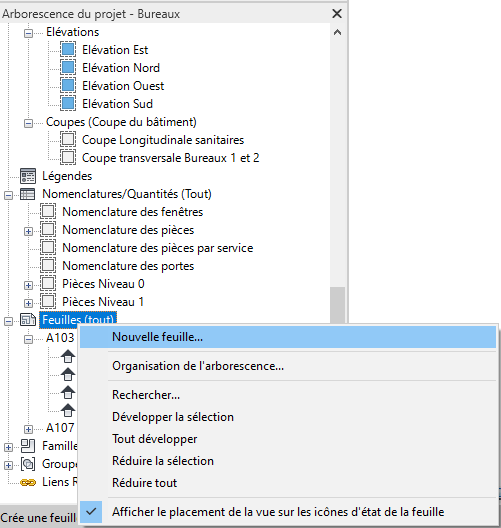Click the Familles icon in the tree
This screenshot has width=501, height=528.
click(28, 446)
